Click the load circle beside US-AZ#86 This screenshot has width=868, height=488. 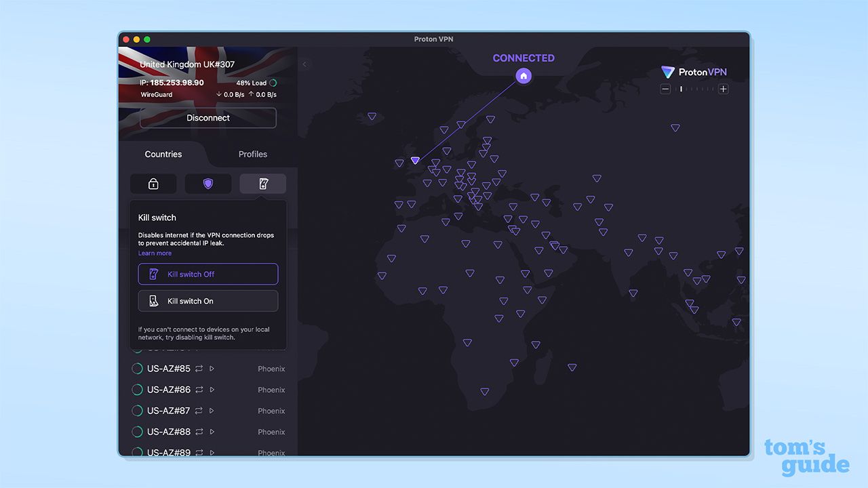pos(137,390)
